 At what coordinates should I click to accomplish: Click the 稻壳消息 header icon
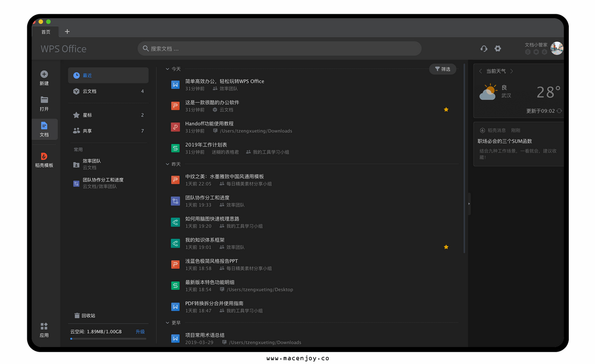482,130
